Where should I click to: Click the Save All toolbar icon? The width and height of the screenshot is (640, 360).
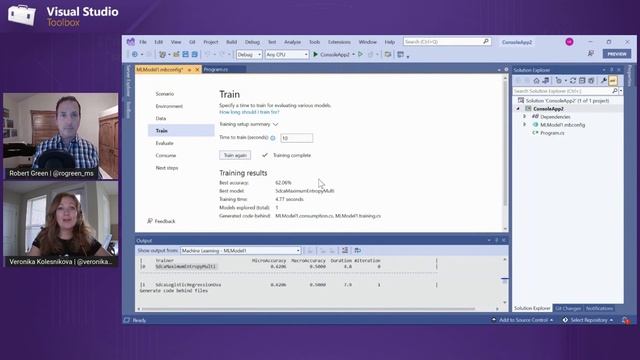click(x=195, y=54)
